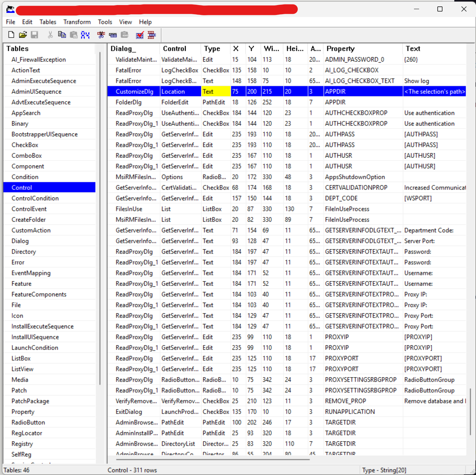The width and height of the screenshot is (476, 475).
Task: Click the horizontal scrollbar below the data grid
Action: point(213,460)
